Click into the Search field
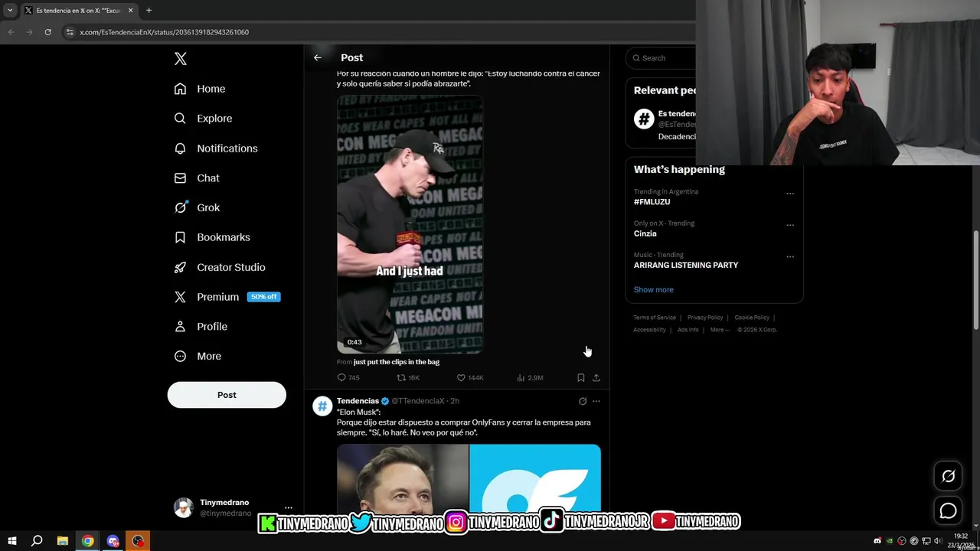 (x=662, y=58)
